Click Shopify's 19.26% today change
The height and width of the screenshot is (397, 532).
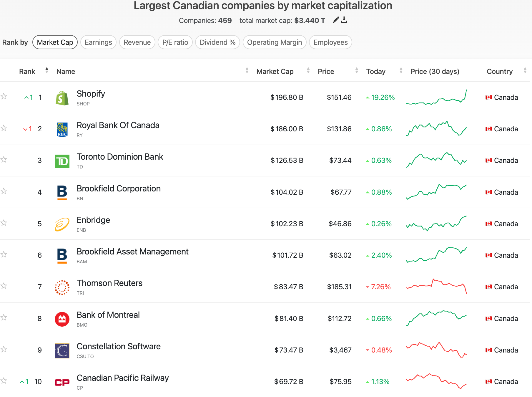click(380, 97)
